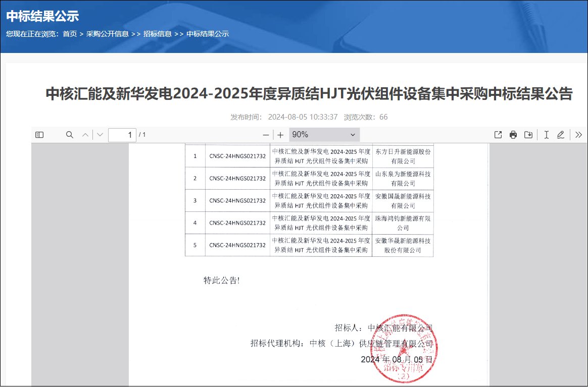Click the zoom in plus button
Image resolution: width=588 pixels, height=387 pixels.
coord(280,135)
